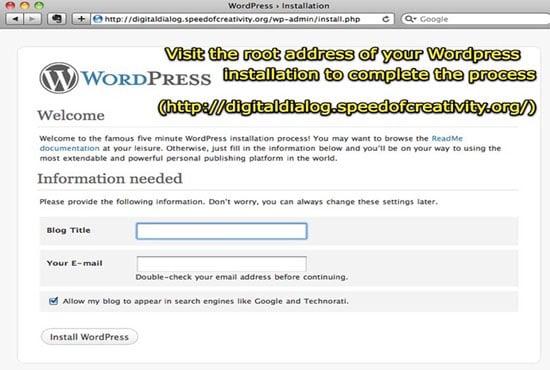The height and width of the screenshot is (370, 550).
Task: Zoom the window with green button
Action: (x=39, y=5)
